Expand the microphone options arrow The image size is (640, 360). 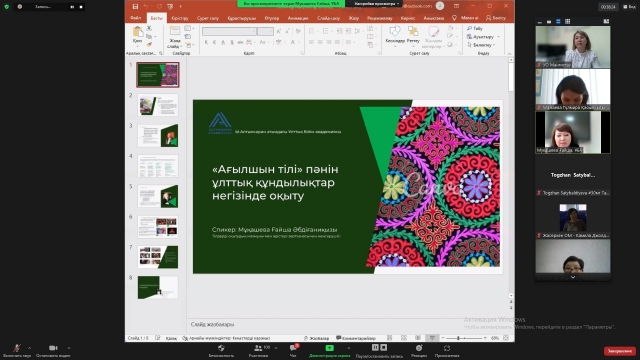click(x=29, y=348)
